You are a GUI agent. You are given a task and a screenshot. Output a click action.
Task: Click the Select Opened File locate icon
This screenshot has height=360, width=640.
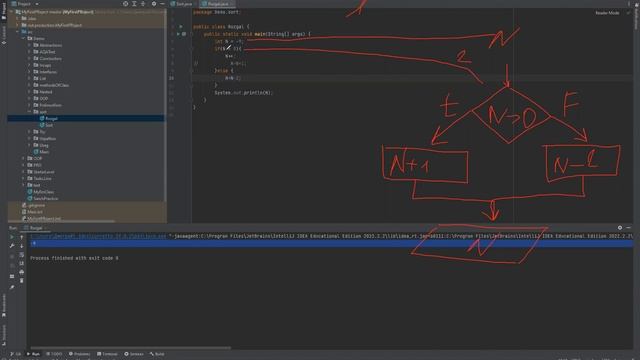click(x=125, y=4)
